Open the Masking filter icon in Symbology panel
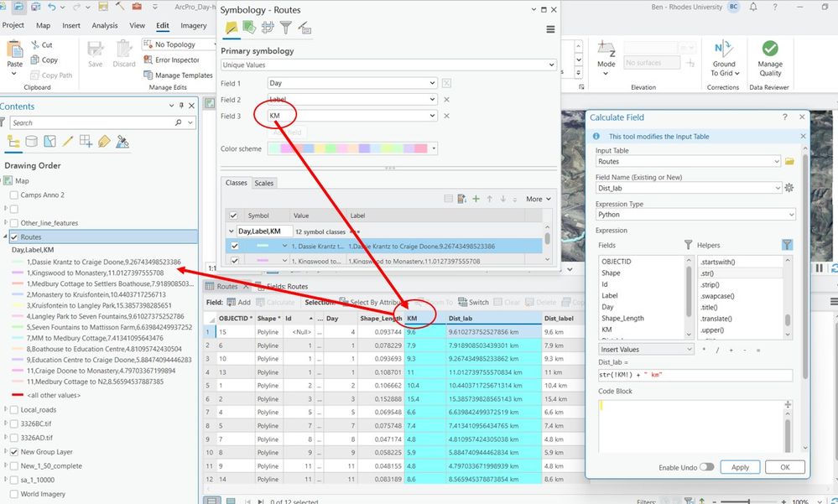This screenshot has height=504, width=838. click(x=286, y=29)
